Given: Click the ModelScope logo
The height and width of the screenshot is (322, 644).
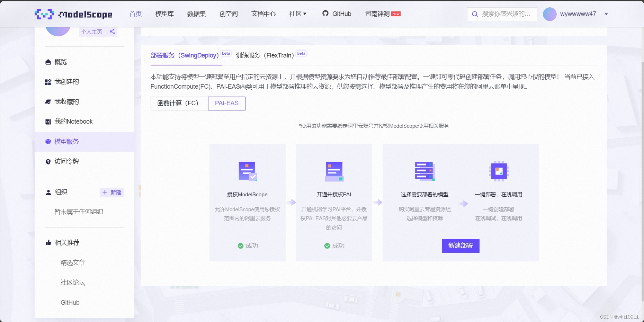Looking at the screenshot, I should click(73, 14).
